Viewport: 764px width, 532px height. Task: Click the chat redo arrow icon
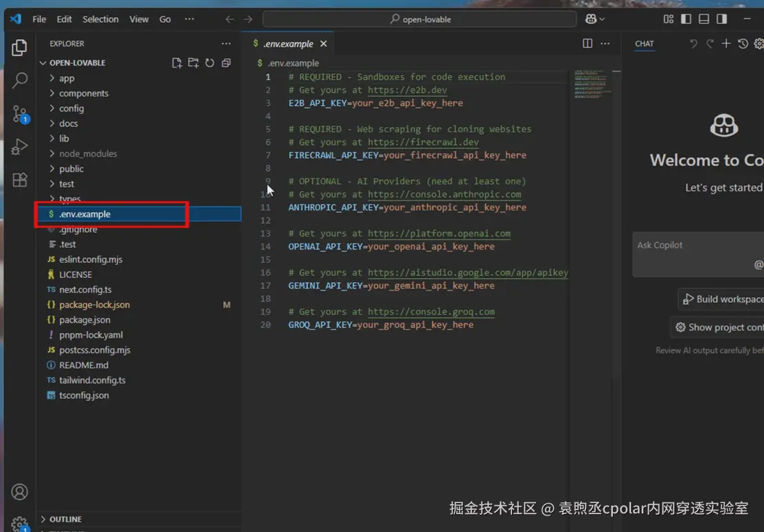pyautogui.click(x=710, y=43)
